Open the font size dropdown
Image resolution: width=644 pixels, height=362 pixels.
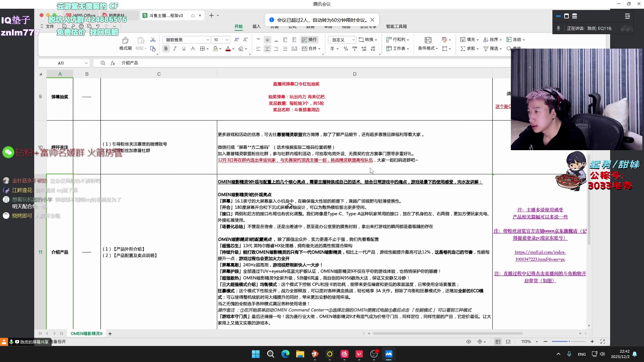point(227,40)
